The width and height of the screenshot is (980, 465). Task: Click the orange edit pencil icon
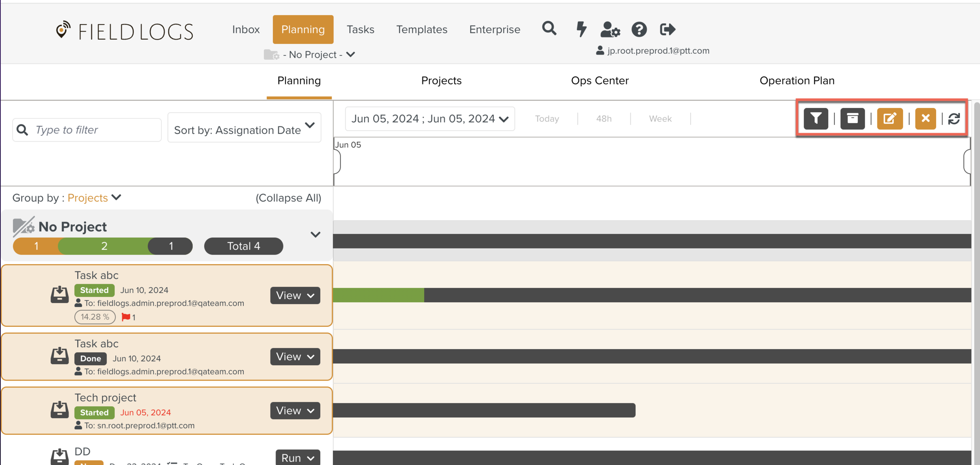[x=889, y=119]
